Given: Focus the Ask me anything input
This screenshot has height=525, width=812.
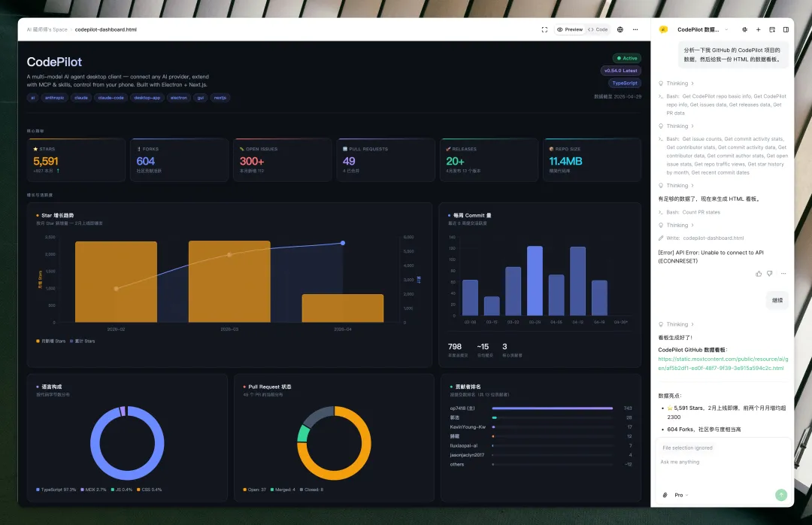Looking at the screenshot, I should click(x=723, y=462).
